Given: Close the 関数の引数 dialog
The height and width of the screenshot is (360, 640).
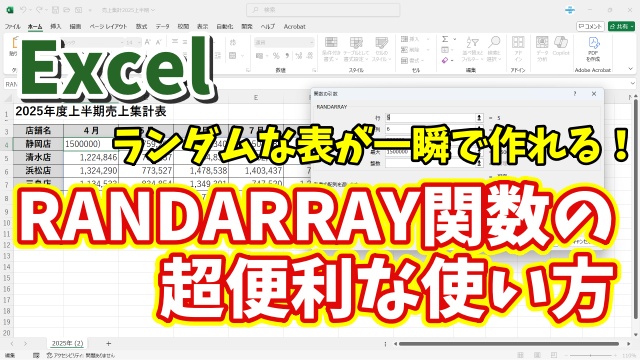Looking at the screenshot, I should 594,93.
